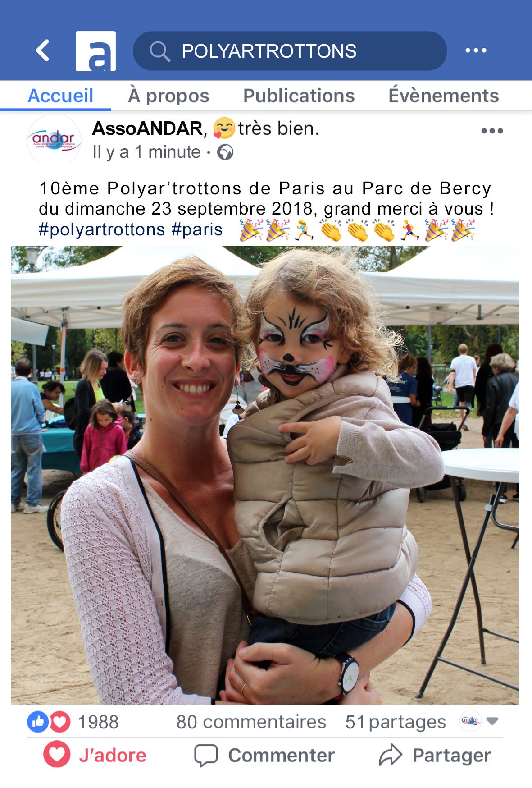532x788 pixels.
Task: Click the Commenter button
Action: click(x=264, y=755)
